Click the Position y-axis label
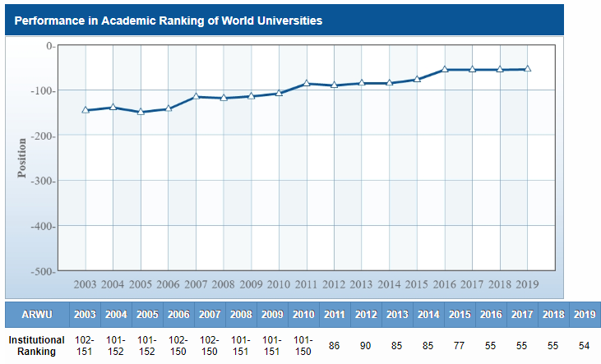 click(x=22, y=158)
